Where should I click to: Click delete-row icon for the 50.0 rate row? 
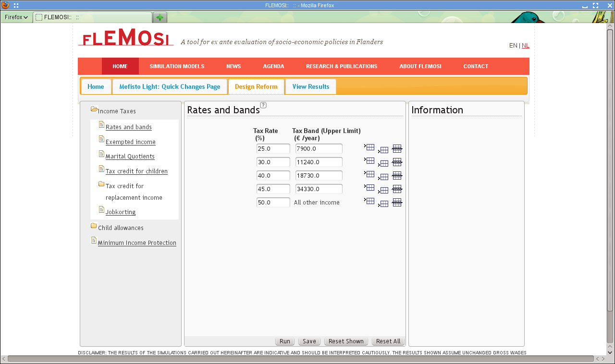397,202
